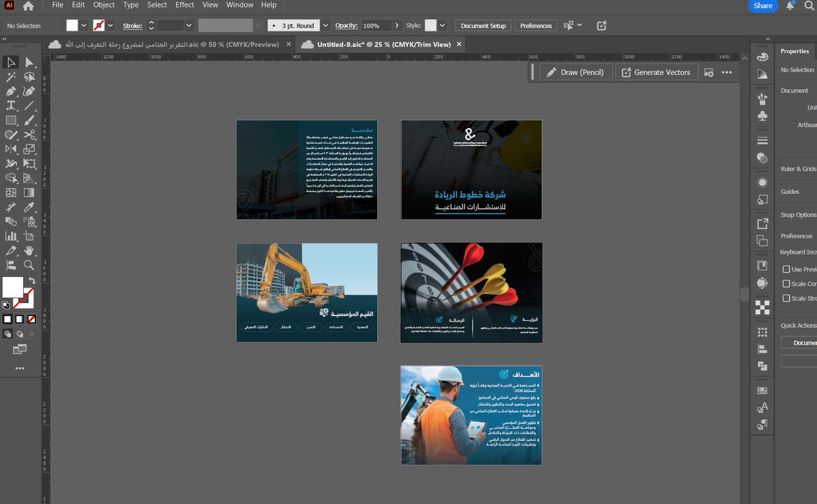Screen dimensions: 817x504
Task: Click Preferences button in control bar
Action: click(x=536, y=25)
